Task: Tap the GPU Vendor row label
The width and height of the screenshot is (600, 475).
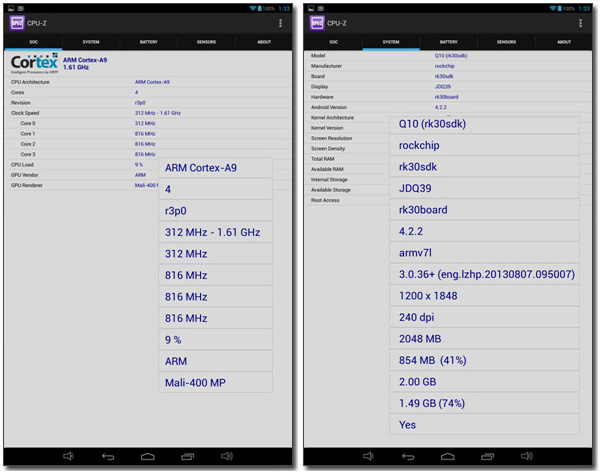Action: click(x=24, y=175)
